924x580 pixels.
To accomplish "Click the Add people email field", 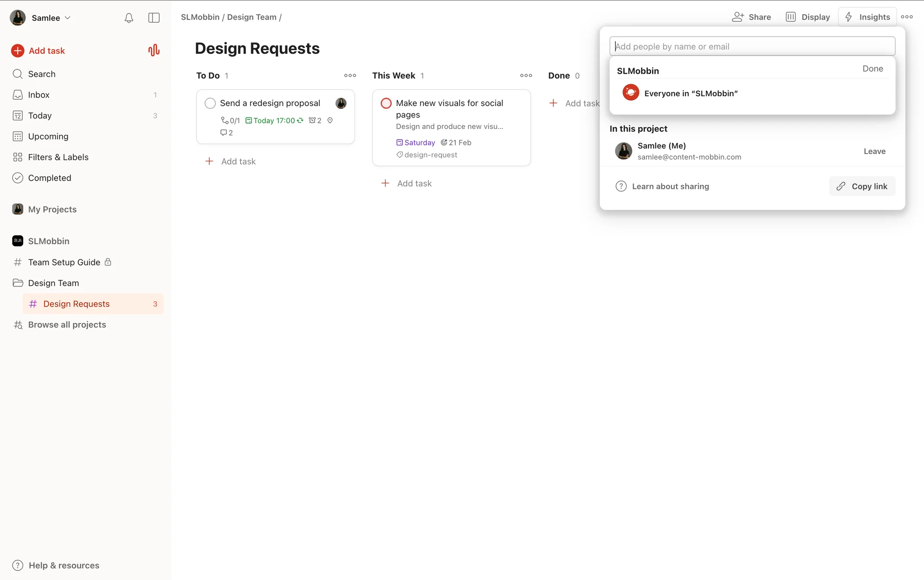I will [x=752, y=46].
